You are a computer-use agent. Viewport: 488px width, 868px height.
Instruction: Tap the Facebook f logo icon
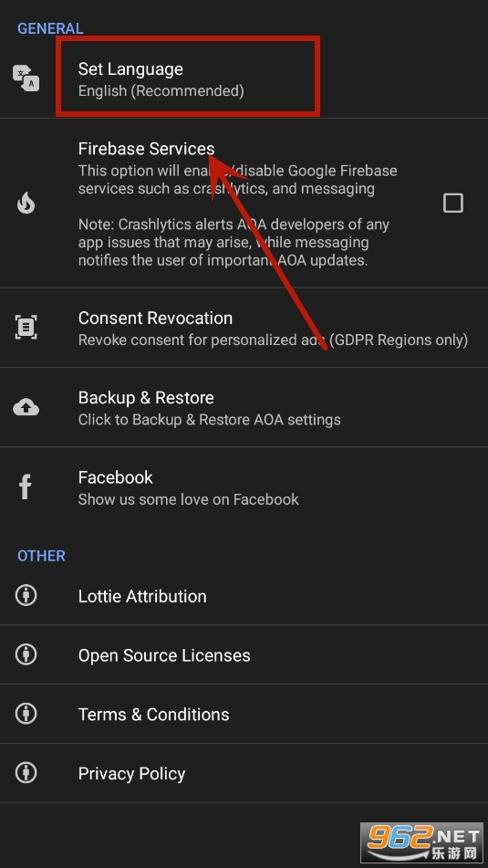click(x=26, y=487)
